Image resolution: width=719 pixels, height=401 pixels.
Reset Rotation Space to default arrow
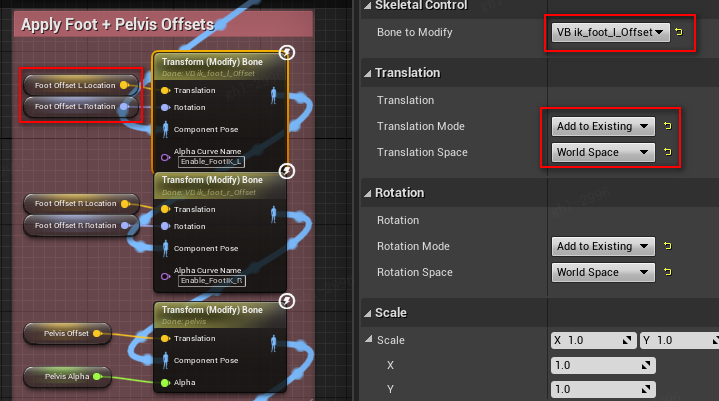pos(667,272)
